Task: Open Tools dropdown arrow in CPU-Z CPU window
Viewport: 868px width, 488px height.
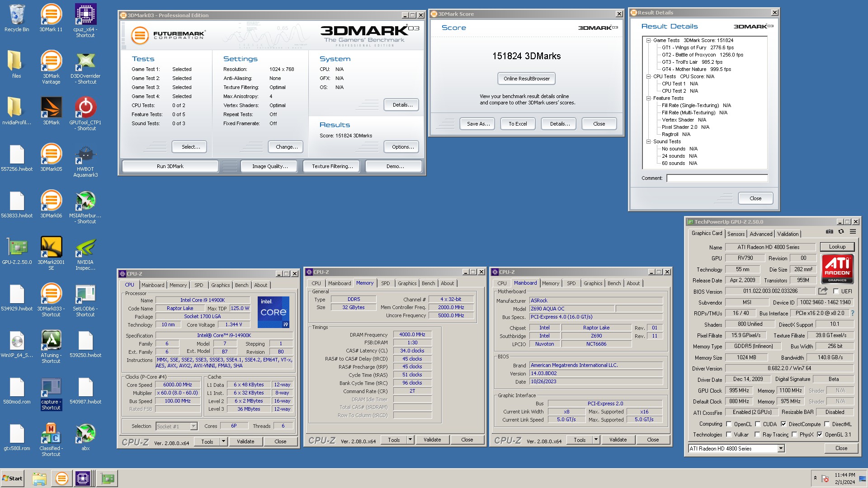Action: coord(223,441)
